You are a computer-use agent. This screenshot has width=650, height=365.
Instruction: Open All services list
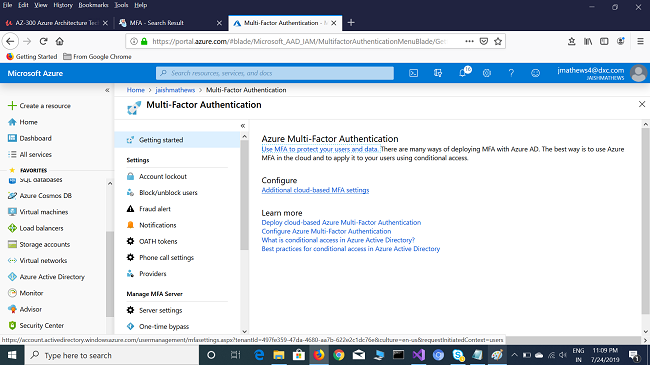click(35, 154)
